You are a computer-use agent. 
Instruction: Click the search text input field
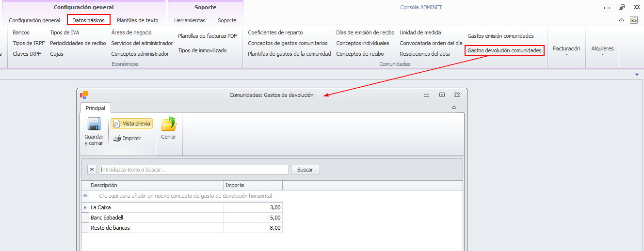coord(194,170)
